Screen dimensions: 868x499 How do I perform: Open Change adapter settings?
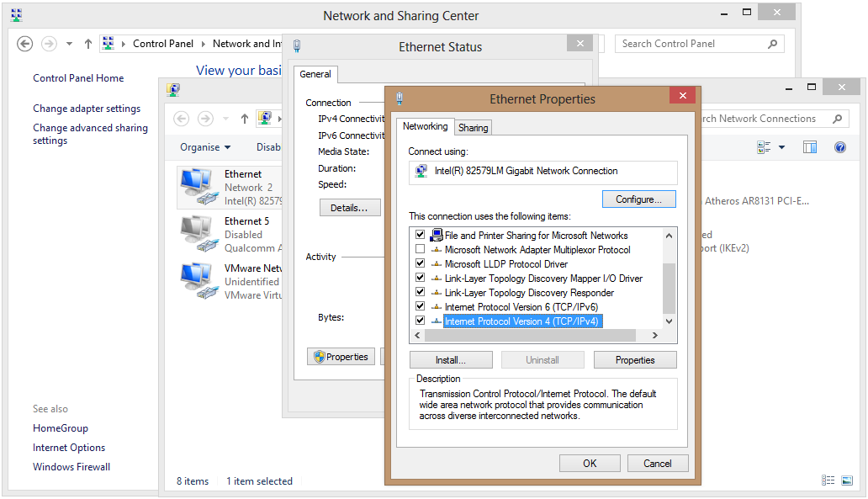coord(87,109)
